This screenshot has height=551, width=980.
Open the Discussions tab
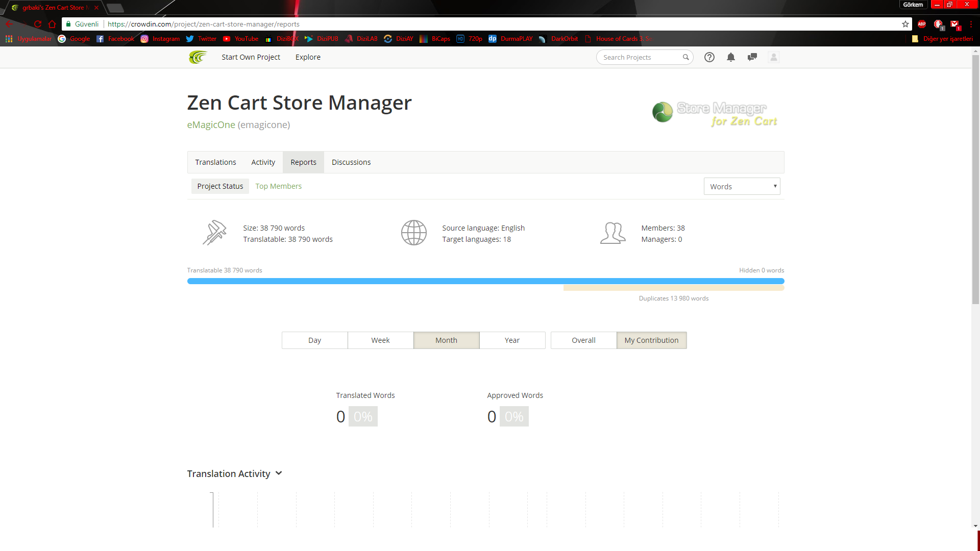click(351, 162)
